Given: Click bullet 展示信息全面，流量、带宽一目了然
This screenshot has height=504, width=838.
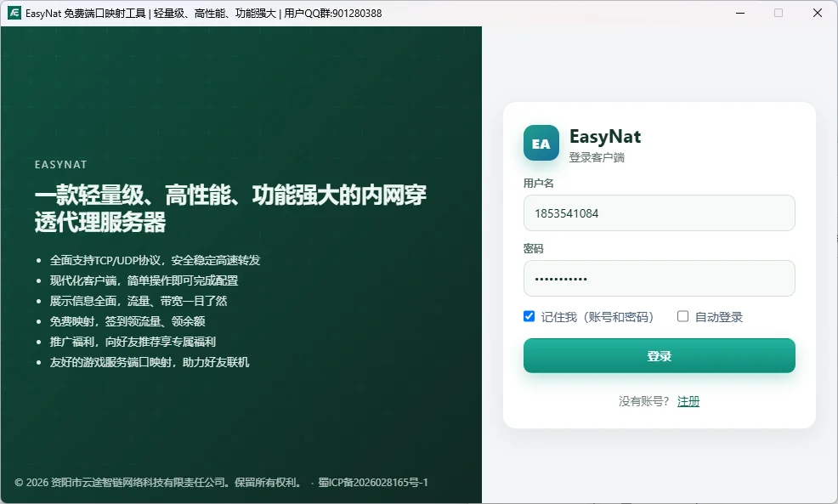Looking at the screenshot, I should (x=139, y=301).
